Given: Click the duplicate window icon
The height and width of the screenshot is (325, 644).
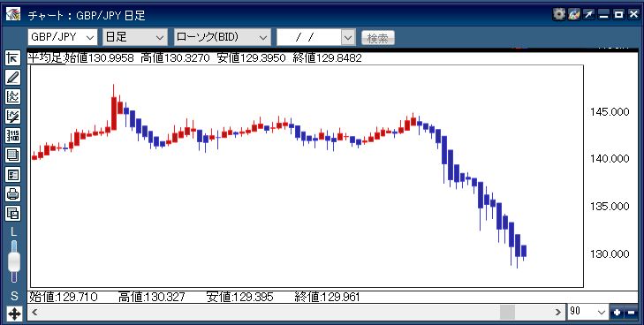Looking at the screenshot, I should click(x=13, y=214).
